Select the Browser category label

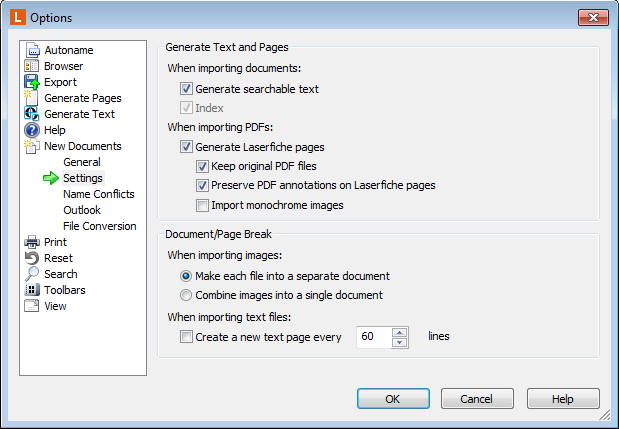pyautogui.click(x=64, y=66)
